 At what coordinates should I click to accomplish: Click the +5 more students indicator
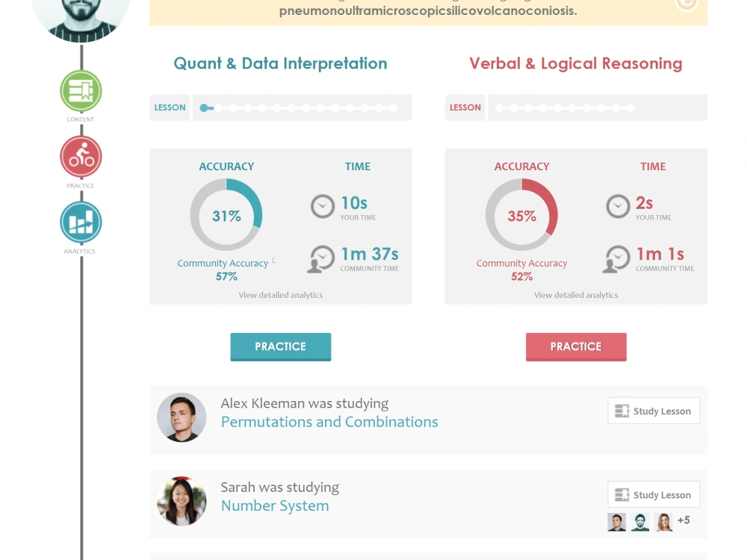pos(684,520)
